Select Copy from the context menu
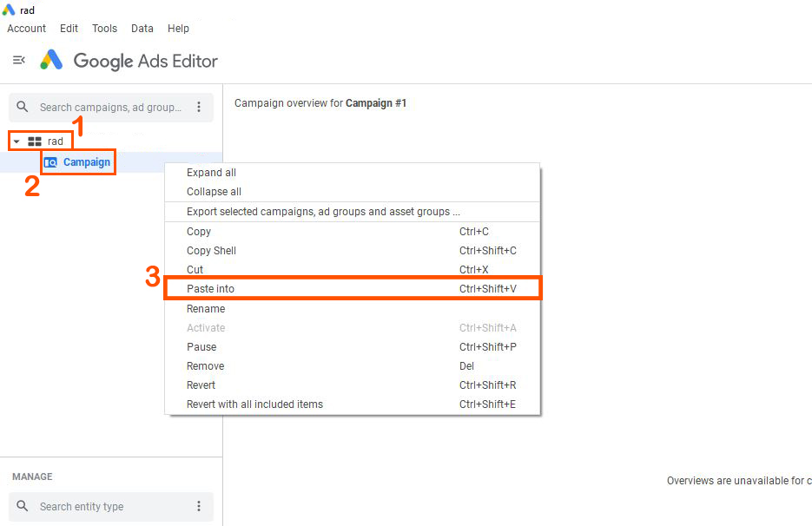This screenshot has width=812, height=526. 352,232
